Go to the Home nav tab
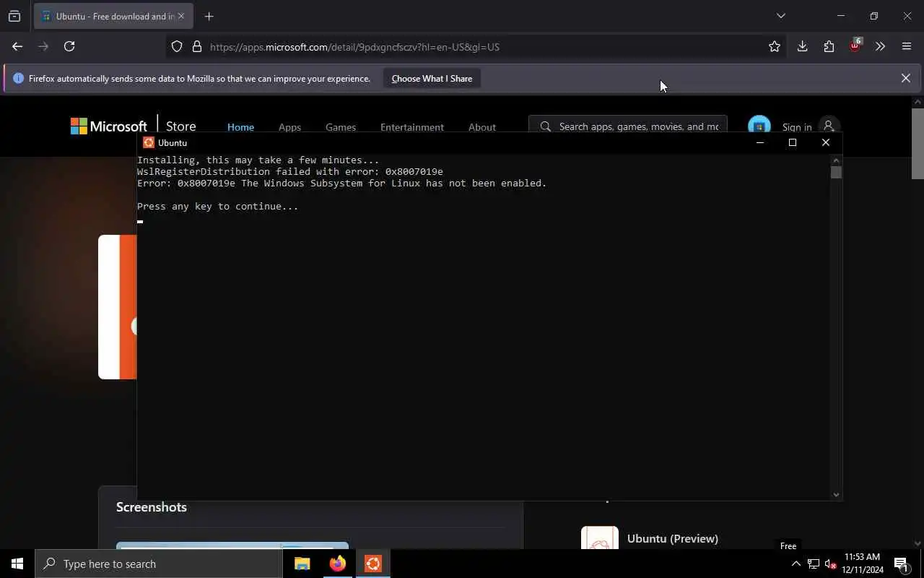Image resolution: width=924 pixels, height=578 pixels. (x=240, y=127)
